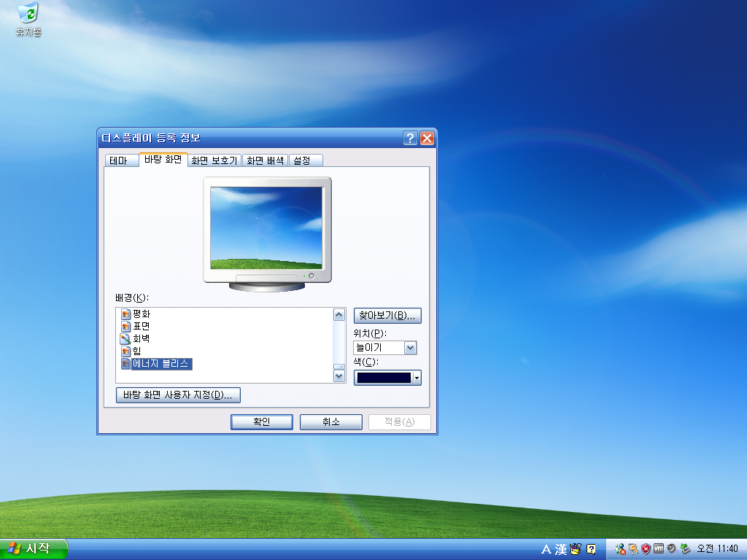747x560 pixels.
Task: Confirm with the 확인 button
Action: click(262, 422)
